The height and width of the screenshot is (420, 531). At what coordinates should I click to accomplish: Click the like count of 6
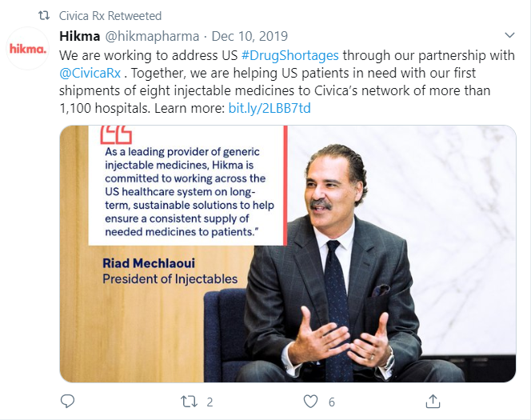(331, 402)
